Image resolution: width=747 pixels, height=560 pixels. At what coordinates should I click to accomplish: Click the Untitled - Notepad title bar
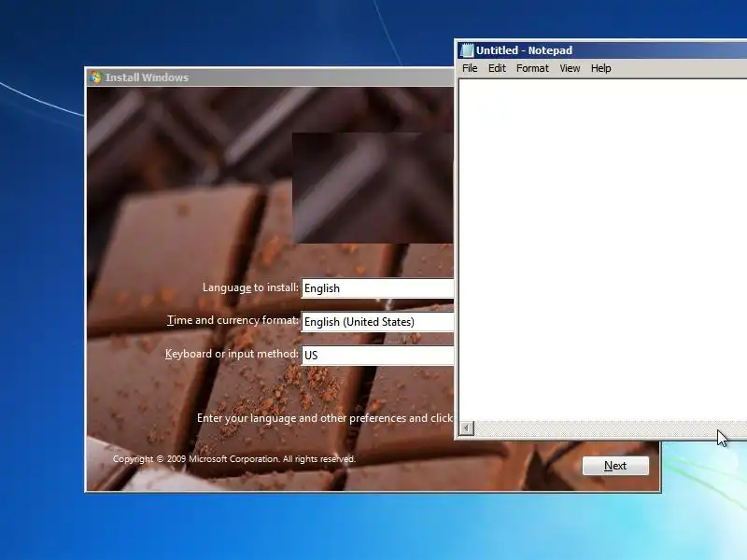(602, 50)
